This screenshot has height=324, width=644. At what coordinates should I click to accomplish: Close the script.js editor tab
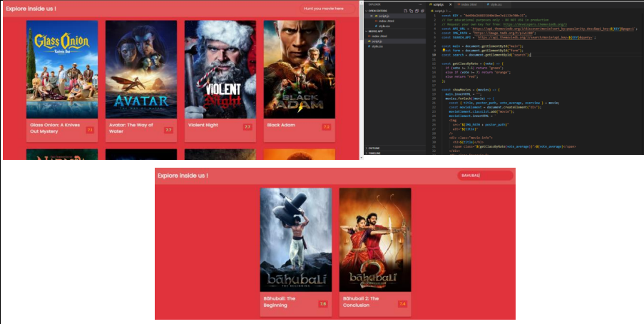pos(450,4)
